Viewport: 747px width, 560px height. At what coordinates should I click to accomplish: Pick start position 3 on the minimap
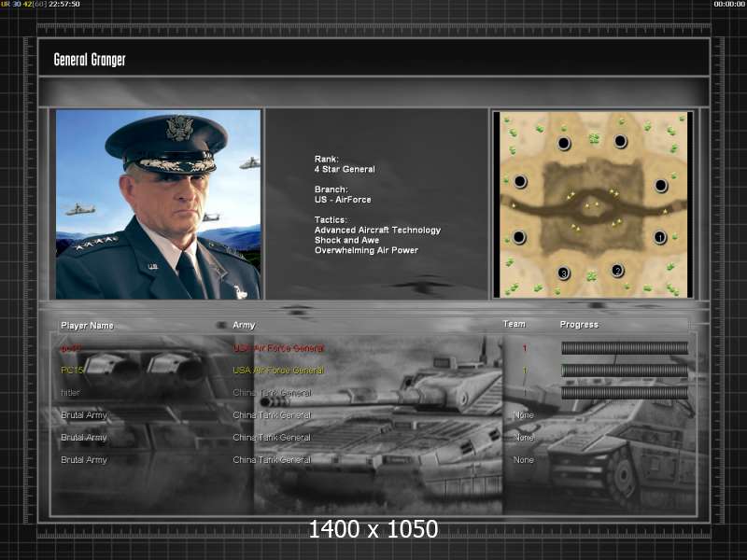[x=563, y=273]
